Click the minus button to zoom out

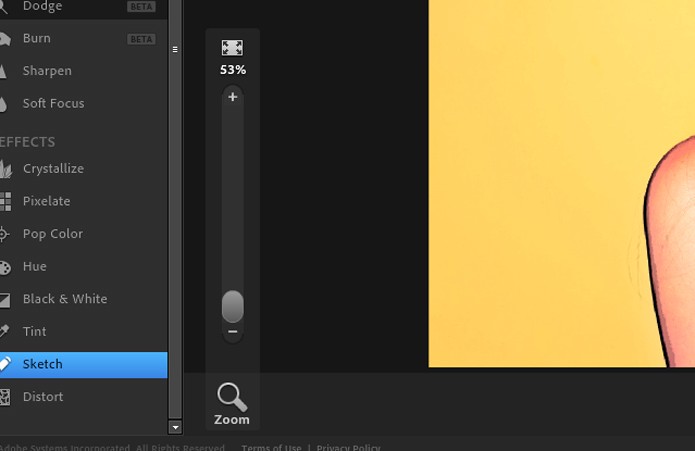point(233,331)
